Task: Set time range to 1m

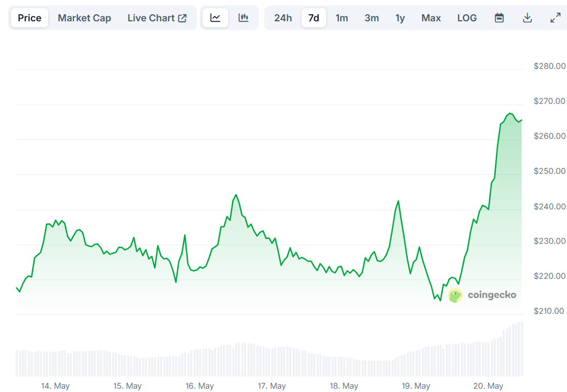Action: (x=342, y=17)
